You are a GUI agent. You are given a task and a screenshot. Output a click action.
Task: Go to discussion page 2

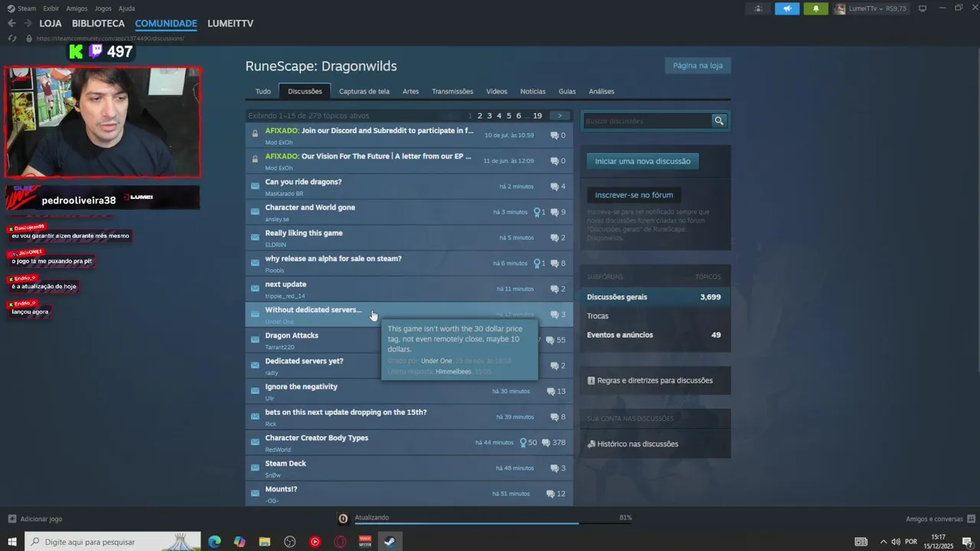coord(480,116)
